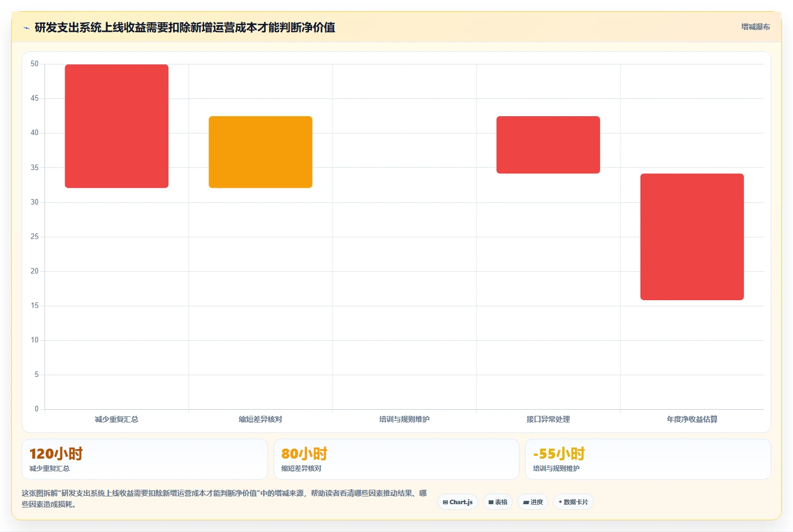Click the blue icon before the chart title
Screen dimensions: 793x532
(x=26, y=28)
